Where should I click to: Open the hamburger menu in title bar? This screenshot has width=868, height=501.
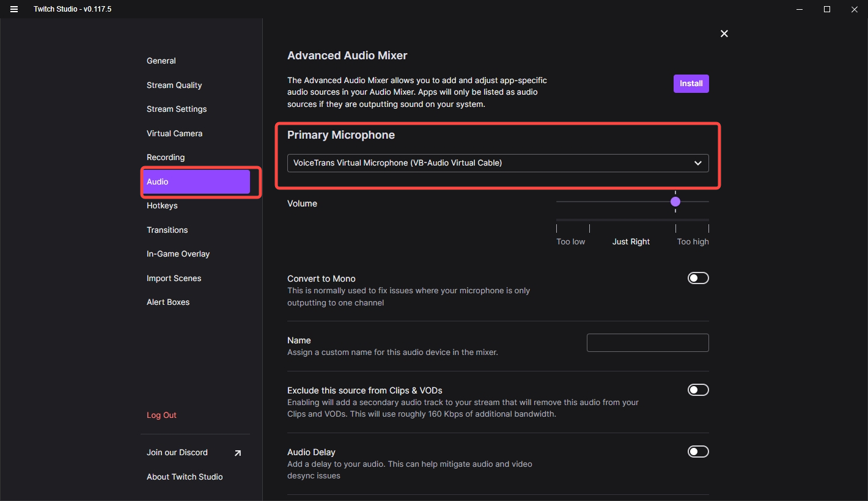[x=14, y=9]
